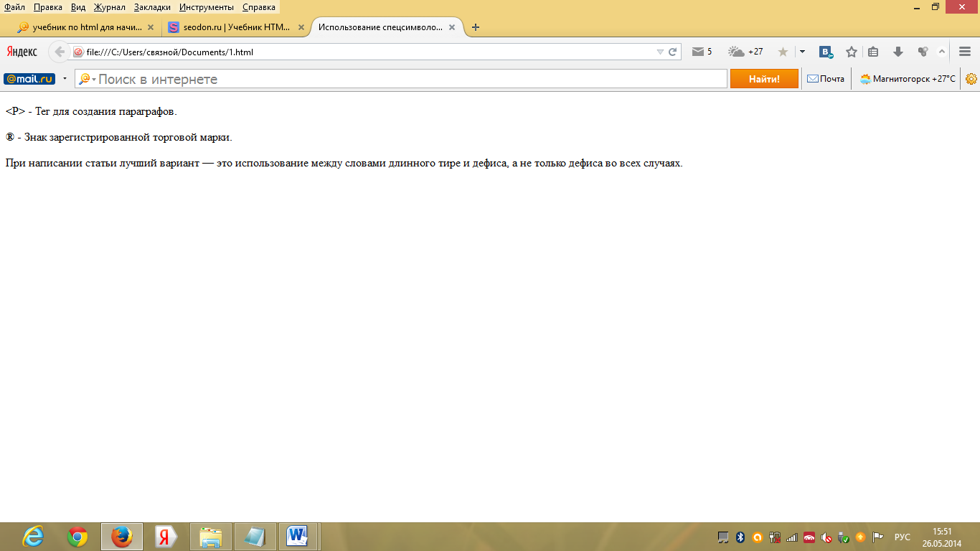The image size is (980, 551).
Task: Open a new tab with the plus button
Action: point(475,27)
